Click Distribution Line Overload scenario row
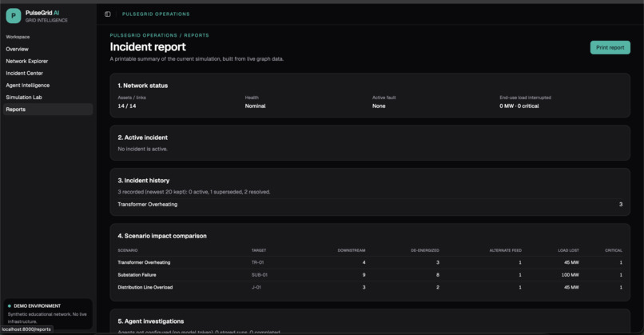 point(370,287)
